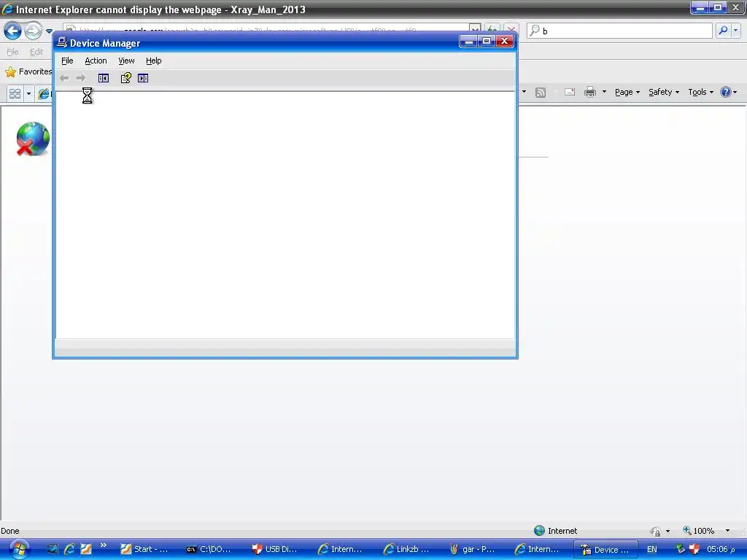Viewport: 747px width, 560px height.
Task: Click Show Desktop quick launch icon
Action: tap(52, 549)
